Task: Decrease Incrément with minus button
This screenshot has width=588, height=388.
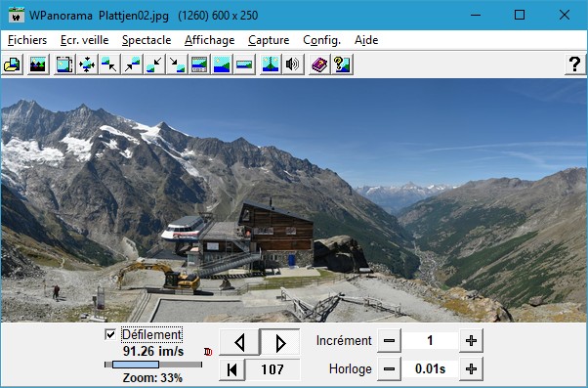Action: [x=390, y=341]
